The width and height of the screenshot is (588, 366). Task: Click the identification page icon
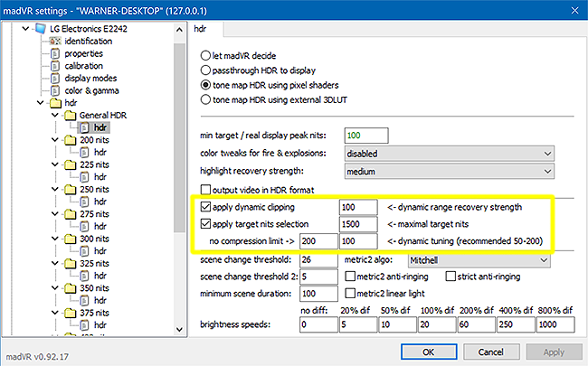tap(55, 41)
